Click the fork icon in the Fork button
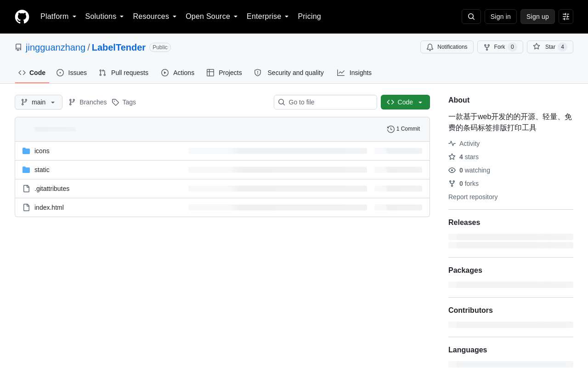Screen dimensions: 588x368 [x=487, y=47]
